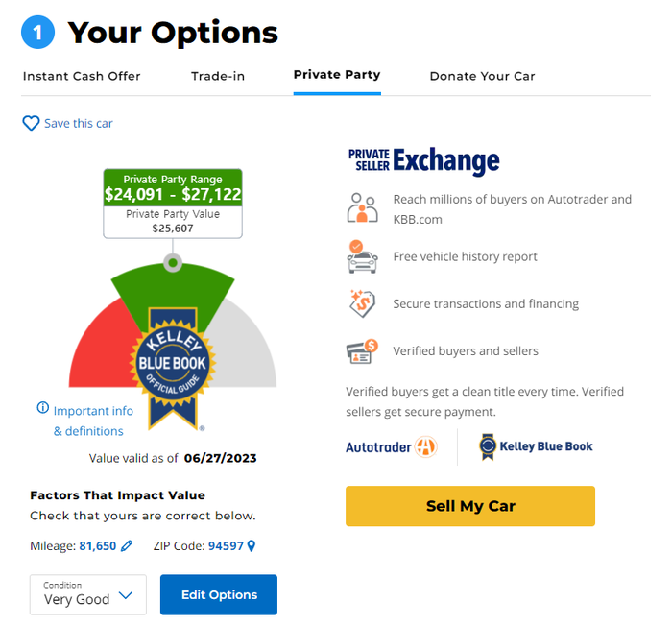Click the chevron arrow in Condition box
The width and height of the screenshot is (672, 626).
125,595
